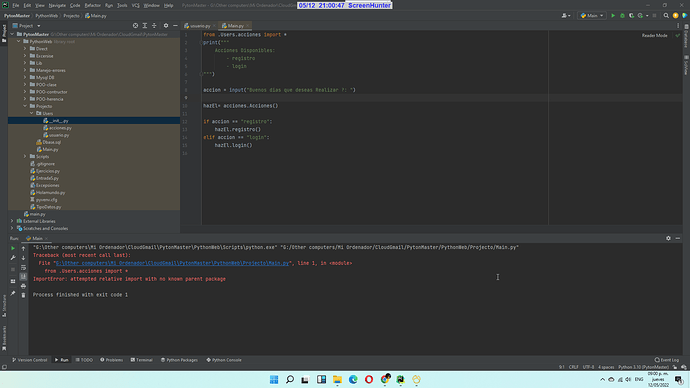690x388 pixels.
Task: Toggle the Structure tool window side tab
Action: [x=4, y=306]
